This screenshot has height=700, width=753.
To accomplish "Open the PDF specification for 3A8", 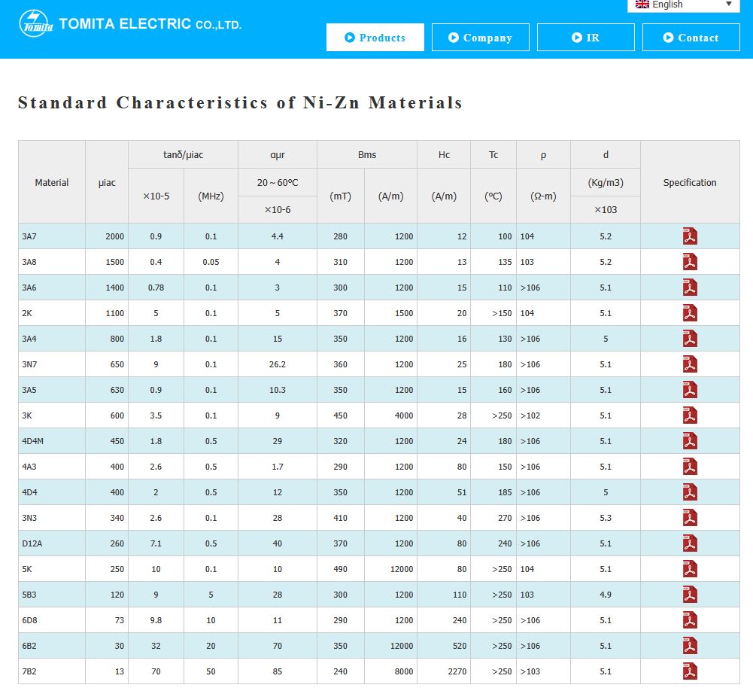I will pos(690,262).
